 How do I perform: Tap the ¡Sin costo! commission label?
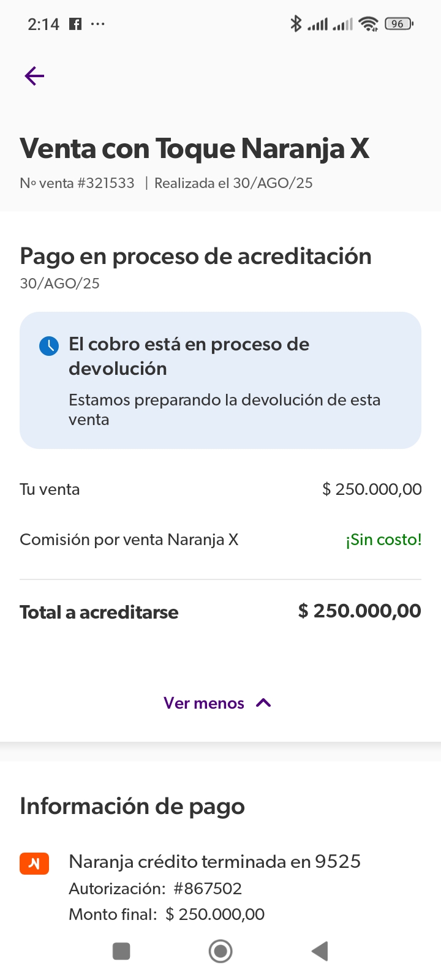[383, 540]
